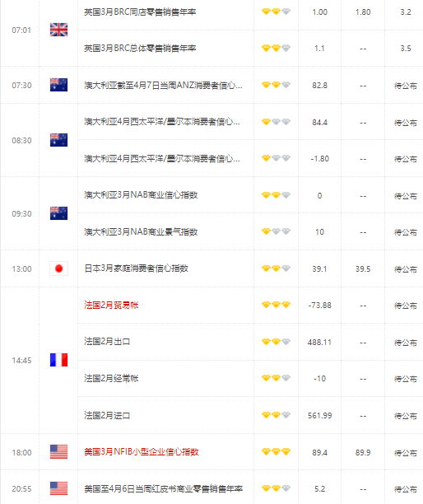Click the Japan flag at 13:00
This screenshot has height=504, width=423.
[x=58, y=268]
